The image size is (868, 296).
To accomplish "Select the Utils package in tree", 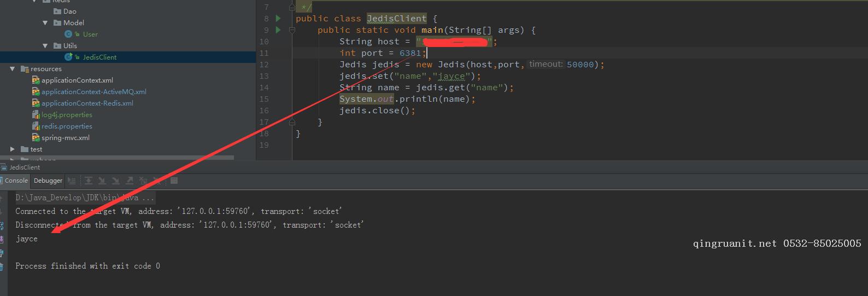I will click(x=70, y=45).
